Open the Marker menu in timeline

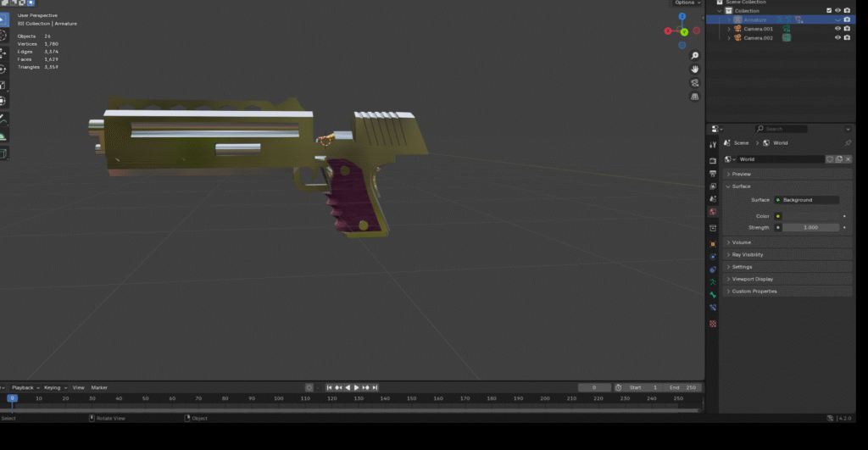[99, 387]
